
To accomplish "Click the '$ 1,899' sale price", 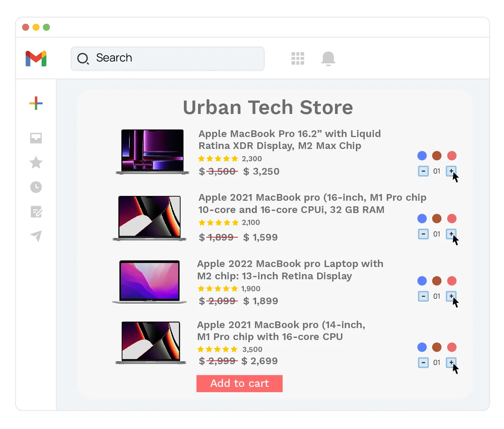I will 261,301.
